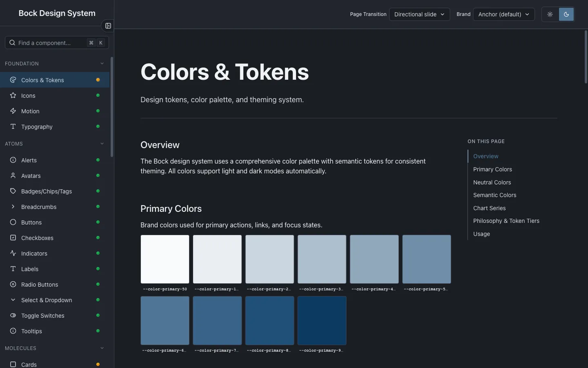Jump to the Neutral Colors section
The height and width of the screenshot is (368, 588).
[492, 182]
